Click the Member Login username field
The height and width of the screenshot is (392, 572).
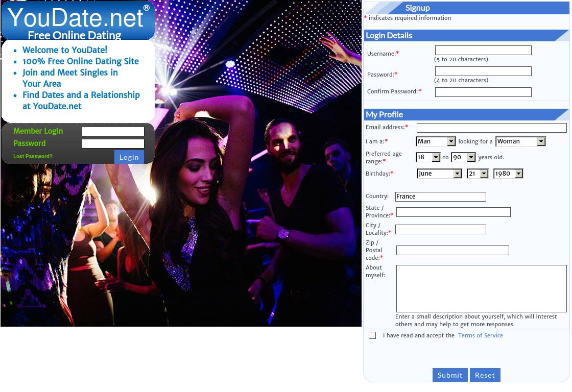tap(113, 131)
